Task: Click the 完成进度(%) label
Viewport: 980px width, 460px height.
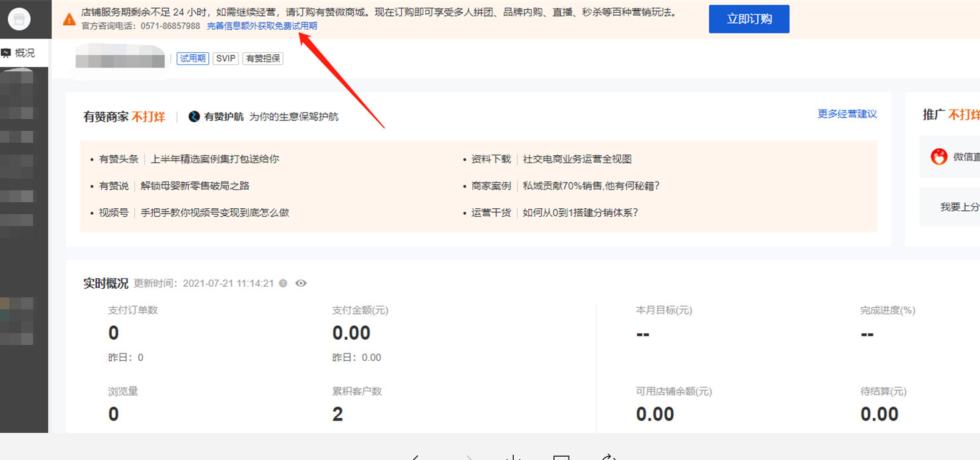Action: [x=887, y=311]
